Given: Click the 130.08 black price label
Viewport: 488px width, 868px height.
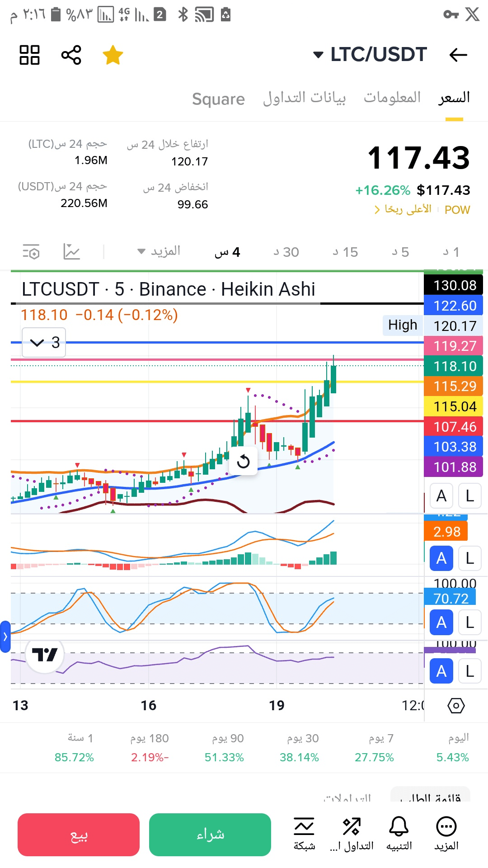Looking at the screenshot, I should [454, 285].
